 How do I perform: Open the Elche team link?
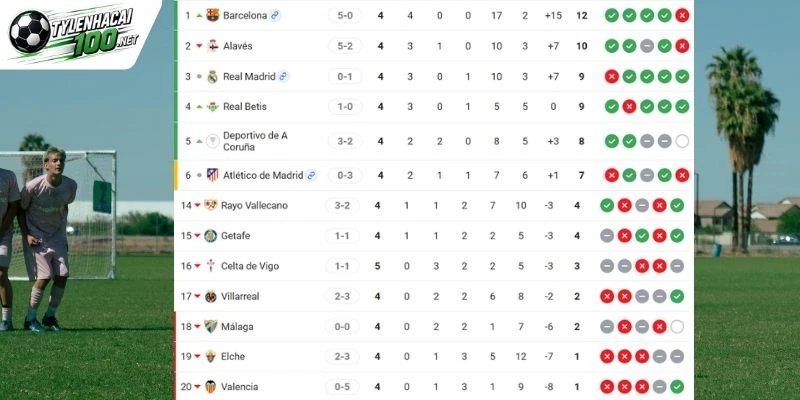233,357
